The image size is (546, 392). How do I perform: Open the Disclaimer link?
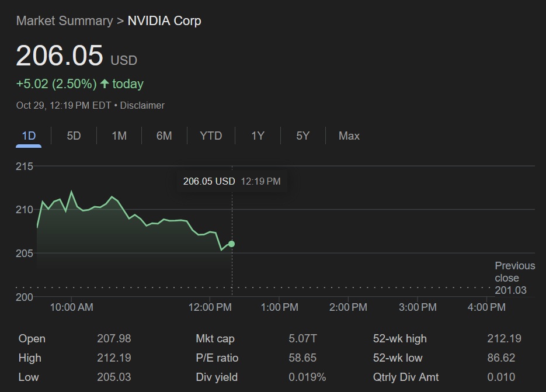point(142,106)
